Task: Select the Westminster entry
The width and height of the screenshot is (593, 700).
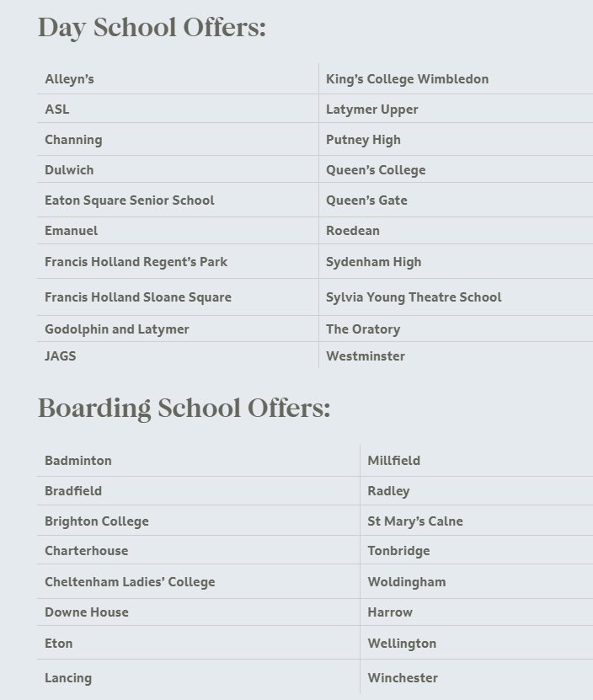Action: (365, 356)
